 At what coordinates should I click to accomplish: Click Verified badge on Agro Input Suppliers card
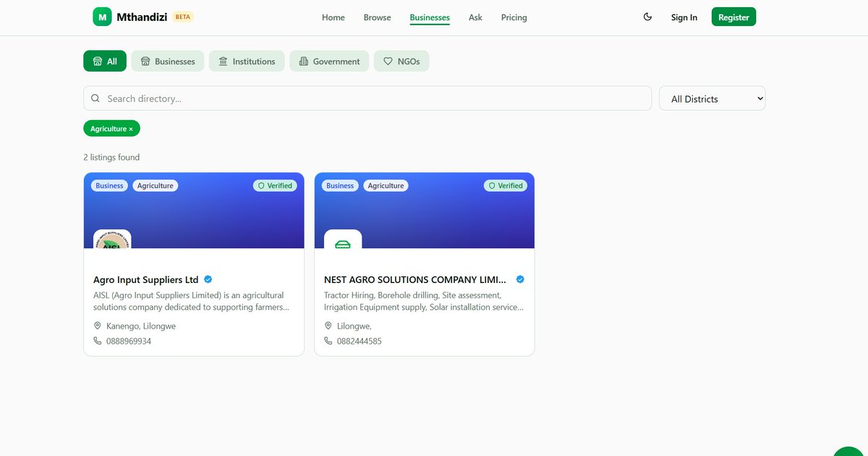(x=275, y=185)
